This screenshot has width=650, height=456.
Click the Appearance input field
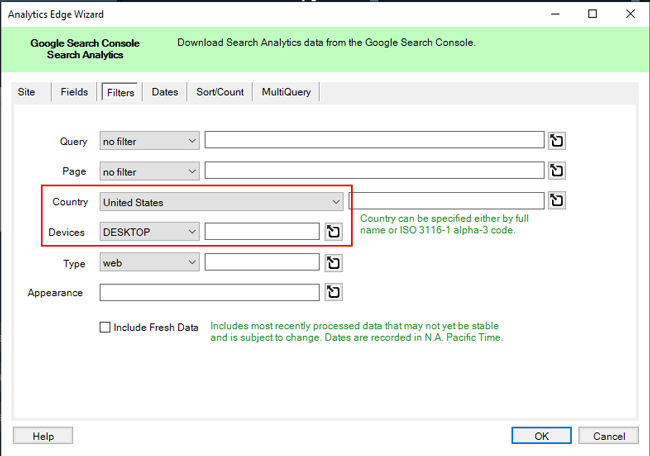pyautogui.click(x=209, y=292)
